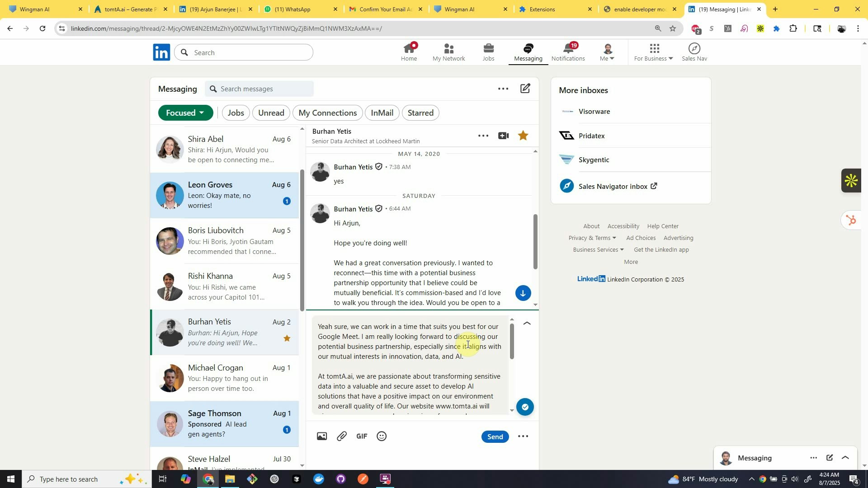
Task: Attach a file with paperclip
Action: pos(342,436)
